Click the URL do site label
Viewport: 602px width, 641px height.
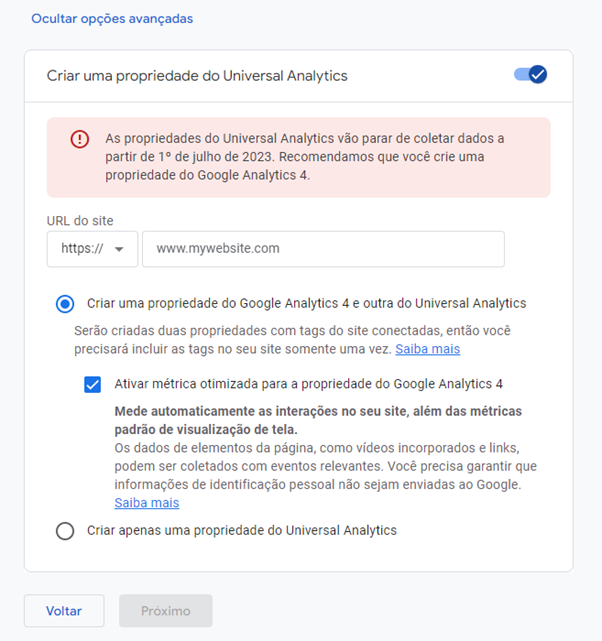[80, 221]
